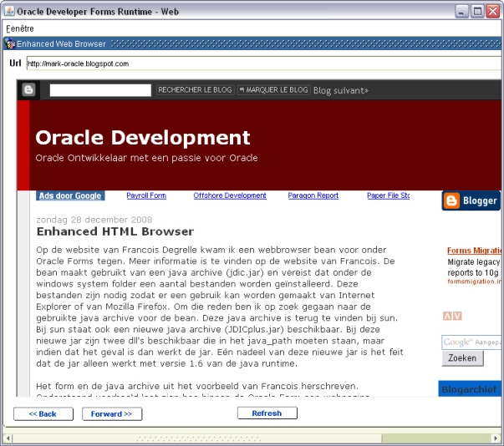The height and width of the screenshot is (446, 504).
Task: Click the horizontal scrollbar right arrow
Action: point(496,438)
